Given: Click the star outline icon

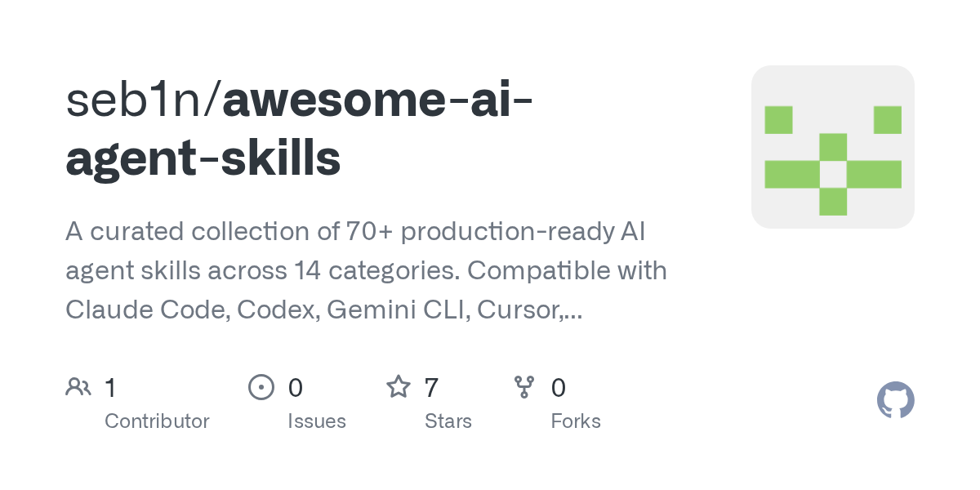Looking at the screenshot, I should (398, 386).
